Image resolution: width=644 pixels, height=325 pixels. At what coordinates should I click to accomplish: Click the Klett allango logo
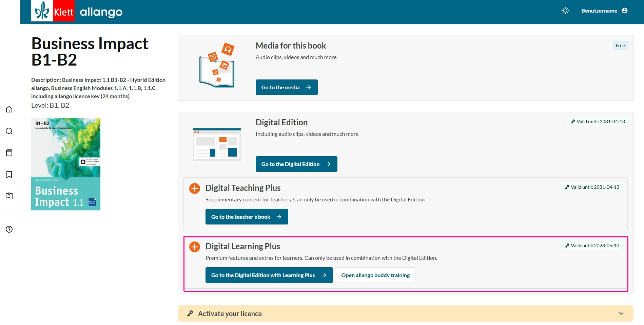77,12
